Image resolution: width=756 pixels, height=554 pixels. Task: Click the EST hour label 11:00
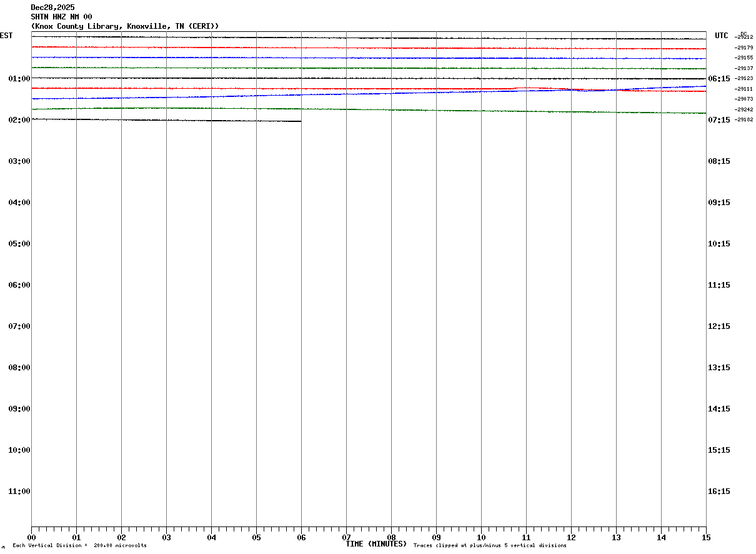coord(19,491)
